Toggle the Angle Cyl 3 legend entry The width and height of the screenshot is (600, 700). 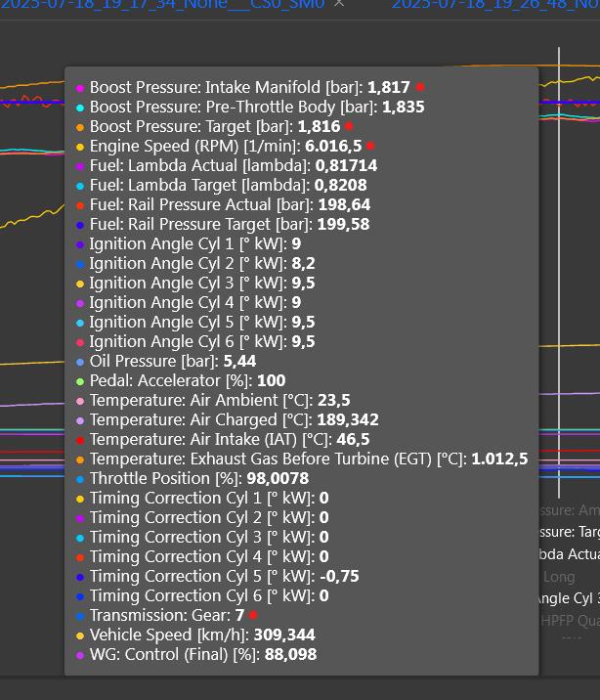point(570,598)
